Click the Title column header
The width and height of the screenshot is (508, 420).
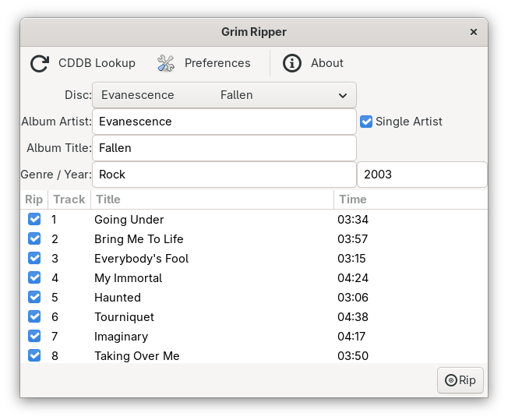pyautogui.click(x=212, y=199)
